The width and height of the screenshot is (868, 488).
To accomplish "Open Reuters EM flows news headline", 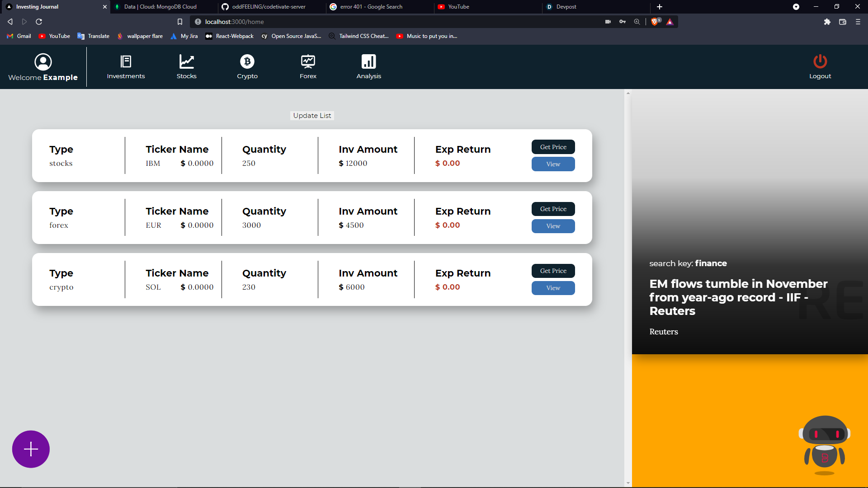I will (x=738, y=297).
